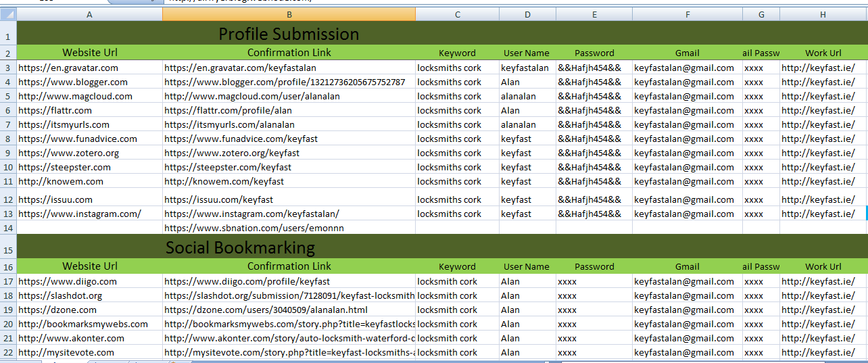Select column D header
The width and height of the screenshot is (868, 363).
tap(527, 14)
